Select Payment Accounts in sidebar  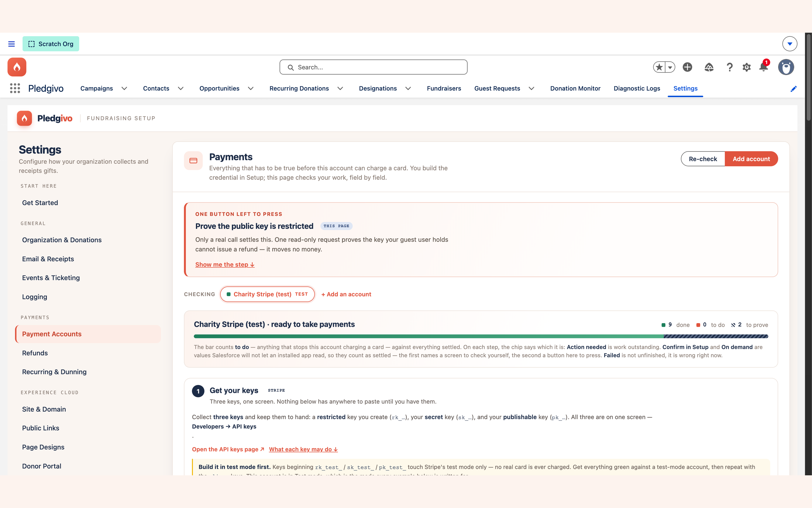click(88, 334)
